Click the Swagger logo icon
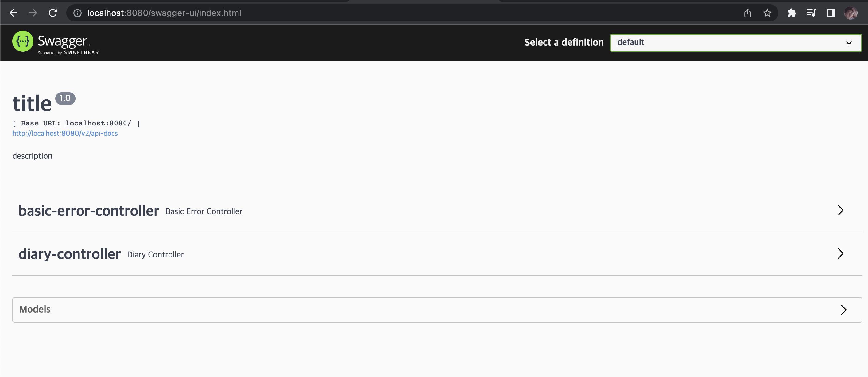The width and height of the screenshot is (868, 377). pos(23,41)
